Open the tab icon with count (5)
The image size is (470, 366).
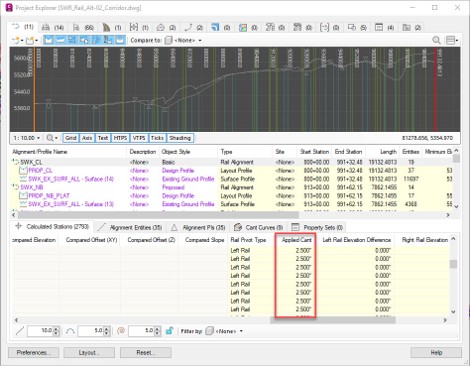357,28
